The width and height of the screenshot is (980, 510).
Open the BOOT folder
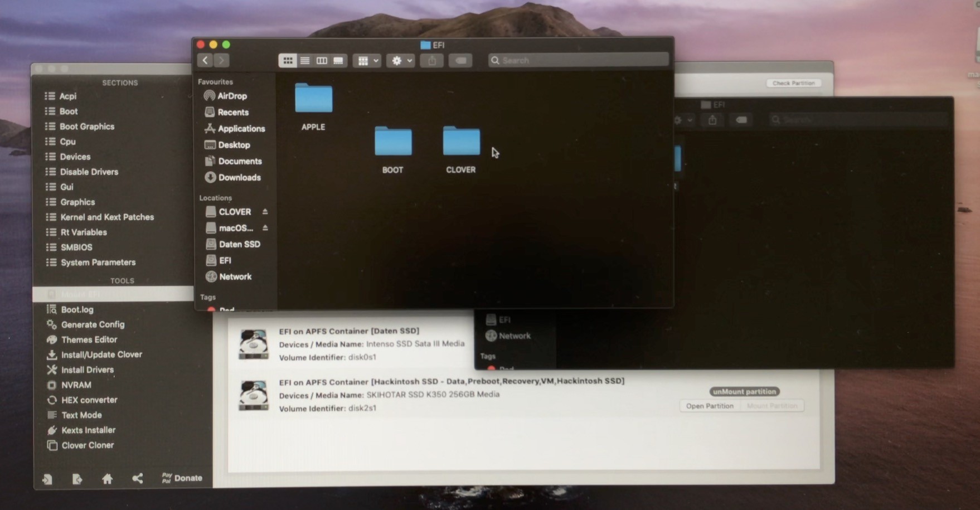tap(393, 141)
